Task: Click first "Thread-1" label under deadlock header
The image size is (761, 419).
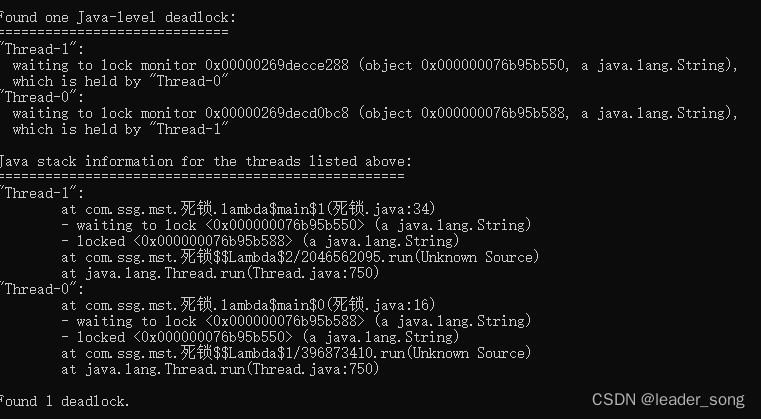Action: coord(42,49)
